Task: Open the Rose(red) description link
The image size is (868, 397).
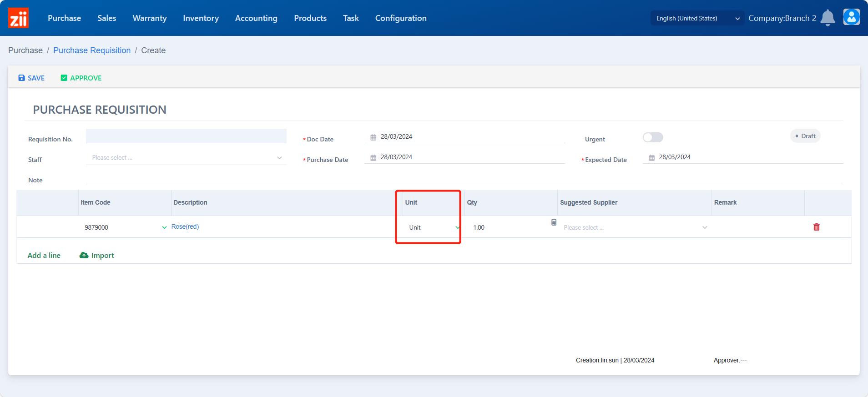Action: pyautogui.click(x=185, y=226)
